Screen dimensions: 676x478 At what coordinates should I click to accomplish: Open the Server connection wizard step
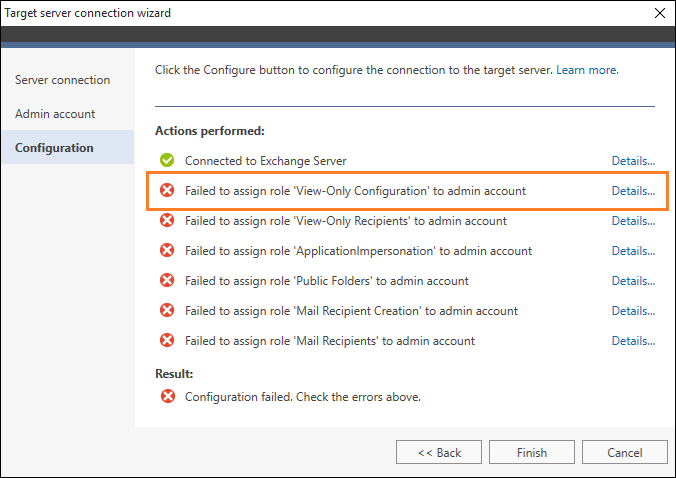(x=63, y=80)
